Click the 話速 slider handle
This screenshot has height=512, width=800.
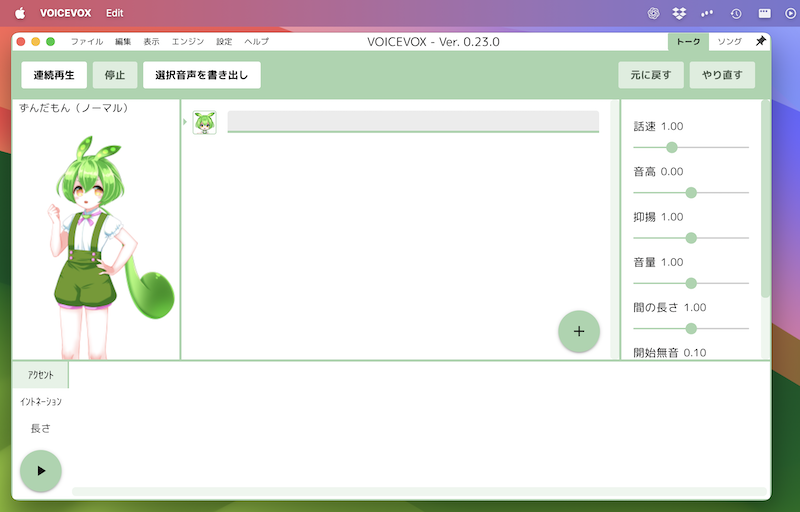(x=672, y=147)
